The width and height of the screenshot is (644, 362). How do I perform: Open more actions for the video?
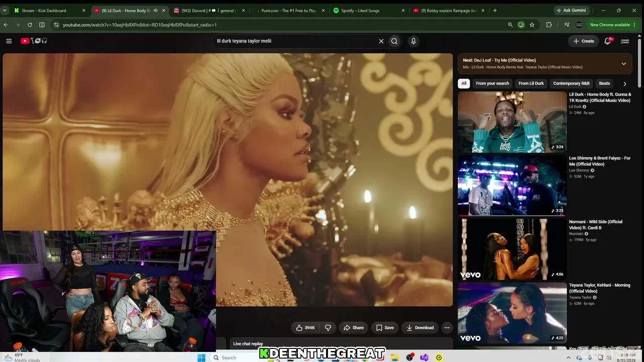pos(447,328)
